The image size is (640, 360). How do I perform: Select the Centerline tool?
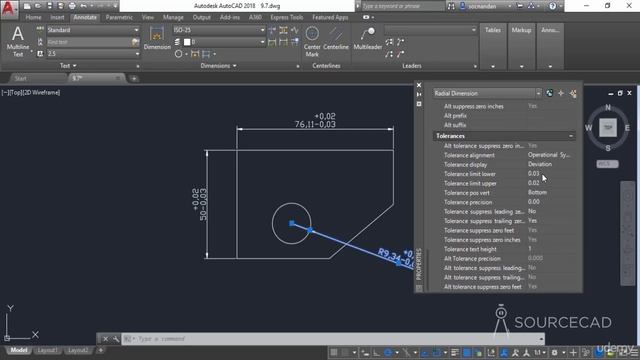[336, 38]
